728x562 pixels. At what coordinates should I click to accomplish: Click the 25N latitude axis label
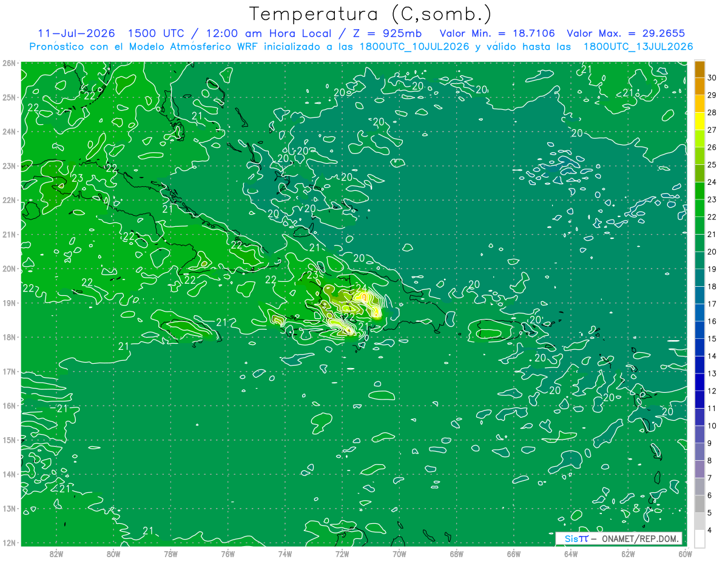tap(9, 97)
